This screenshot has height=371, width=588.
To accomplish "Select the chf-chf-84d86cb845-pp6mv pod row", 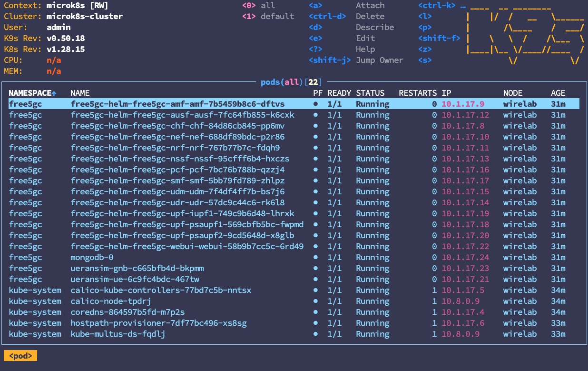I will pyautogui.click(x=294, y=126).
